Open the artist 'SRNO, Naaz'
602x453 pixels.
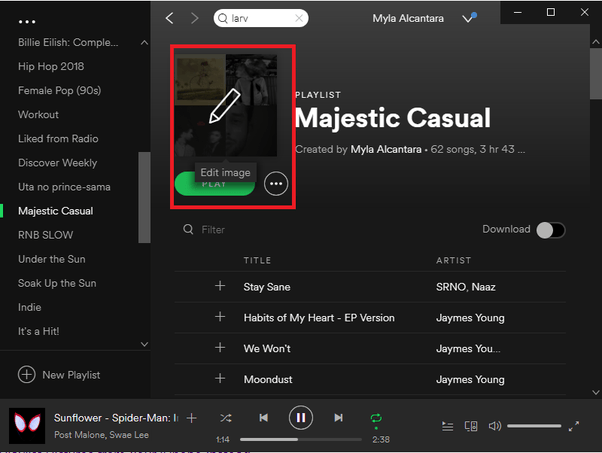(466, 287)
